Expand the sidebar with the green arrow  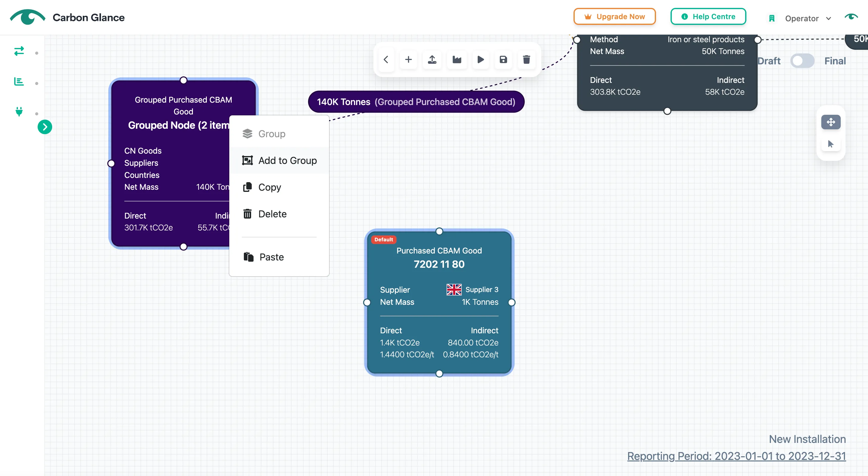pos(45,127)
